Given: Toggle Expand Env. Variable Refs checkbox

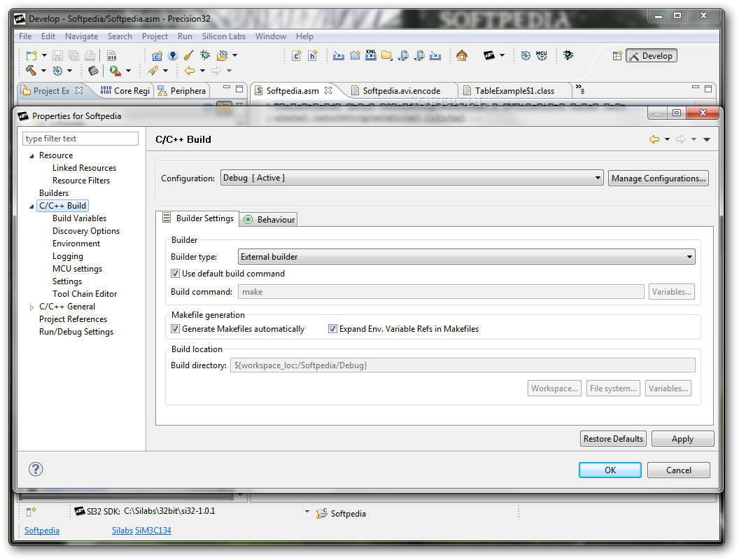Looking at the screenshot, I should (332, 328).
